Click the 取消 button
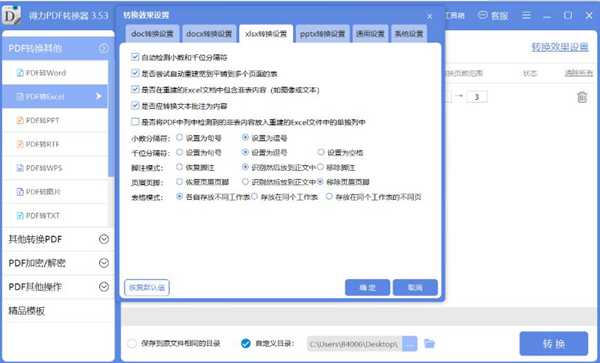600x363 pixels. [415, 287]
